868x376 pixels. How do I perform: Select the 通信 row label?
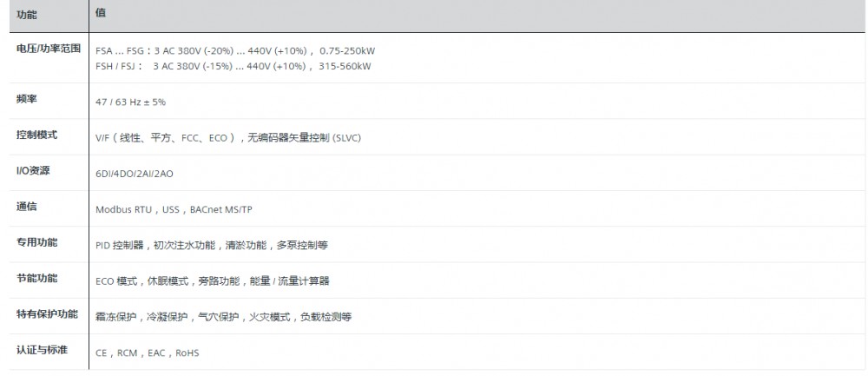point(26,207)
